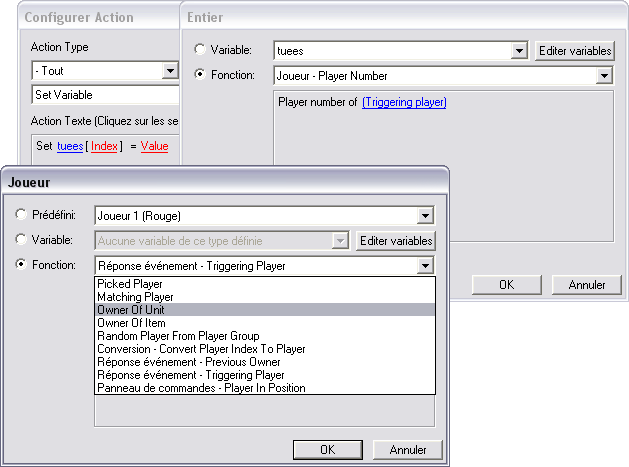The width and height of the screenshot is (629, 467).
Task: Choose Variable radio in Entier dialog
Action: point(201,50)
